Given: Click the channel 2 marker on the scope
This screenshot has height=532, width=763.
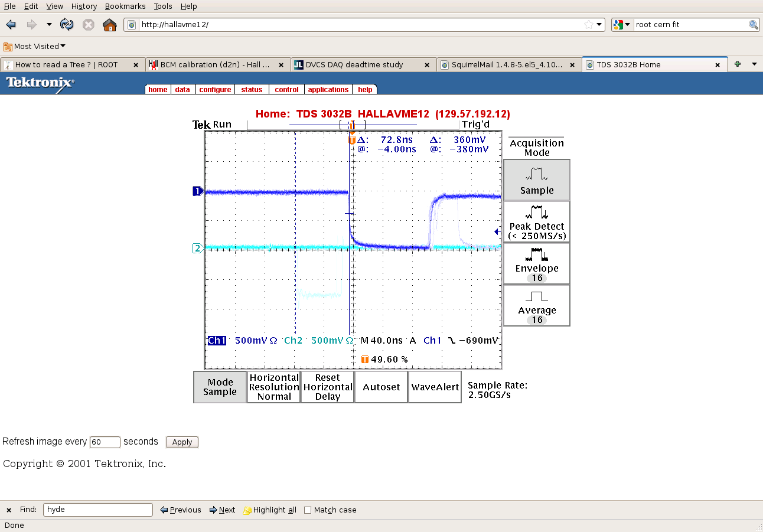Looking at the screenshot, I should 198,248.
